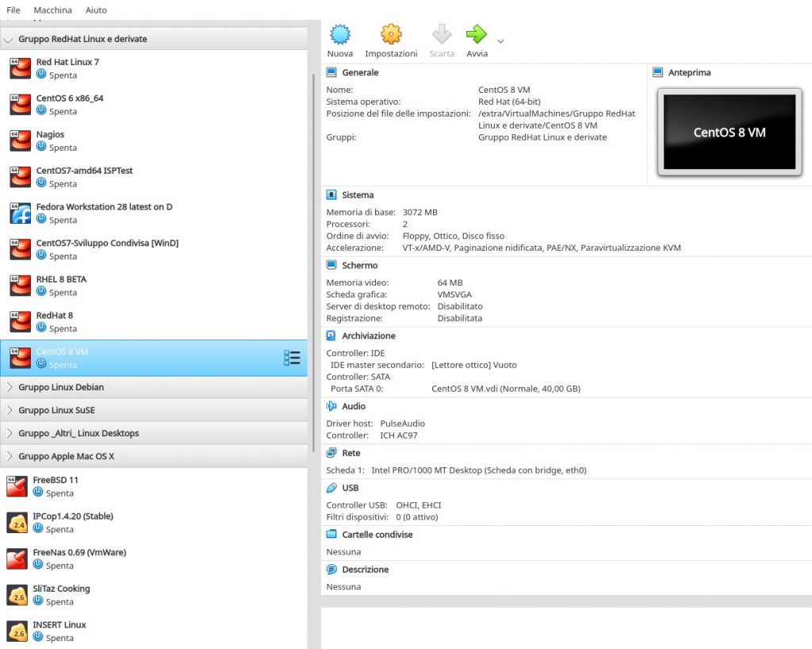Screen dimensions: 812x649
Task: Start the VM with Avvia arrow
Action: point(477,35)
